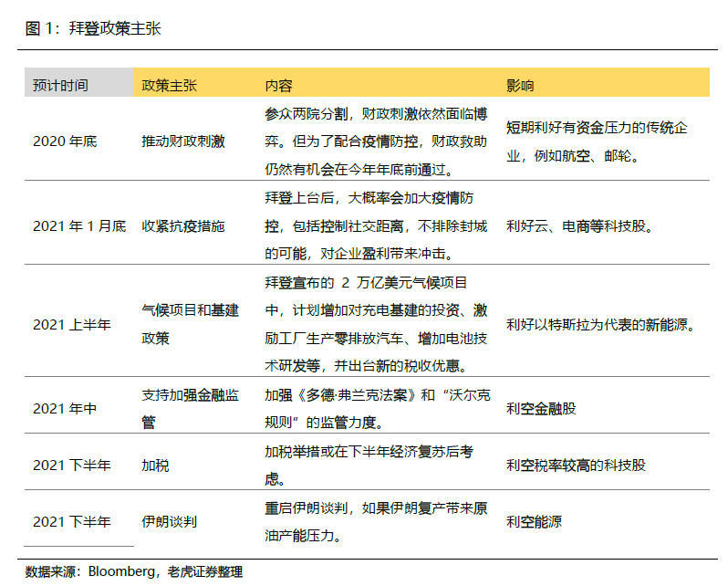The image size is (728, 586).
Task: Select '气候项目和基建政策' policy cell
Action: [x=190, y=324]
